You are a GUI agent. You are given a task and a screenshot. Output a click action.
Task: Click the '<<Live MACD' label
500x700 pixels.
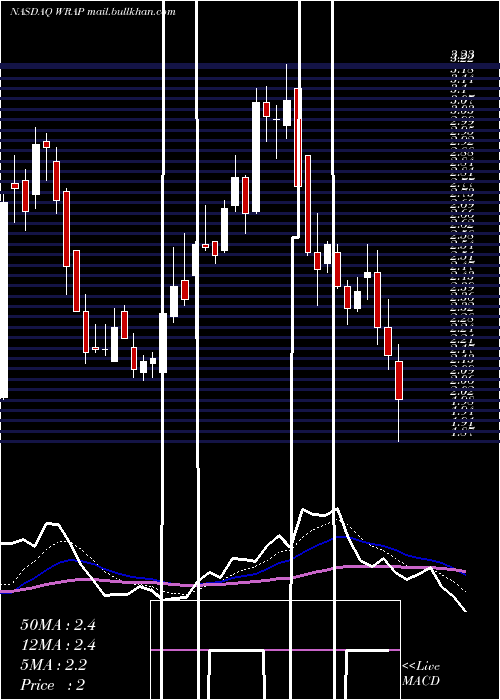421,673
